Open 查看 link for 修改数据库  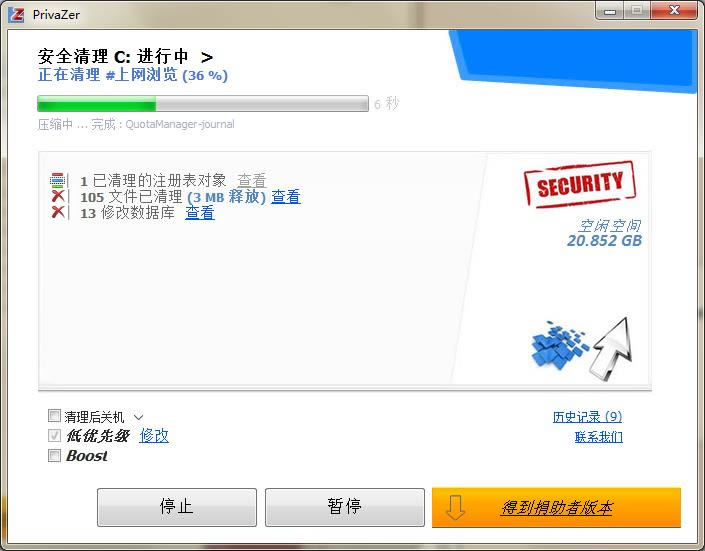coord(200,212)
